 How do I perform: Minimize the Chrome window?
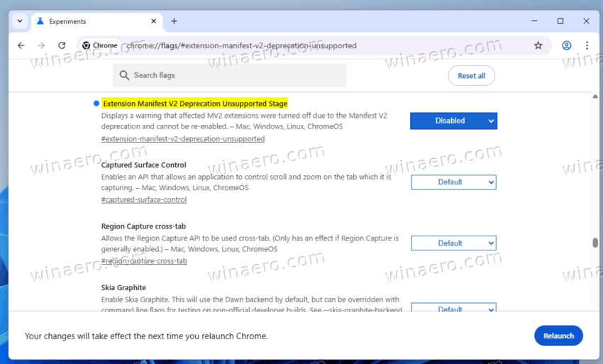point(534,21)
